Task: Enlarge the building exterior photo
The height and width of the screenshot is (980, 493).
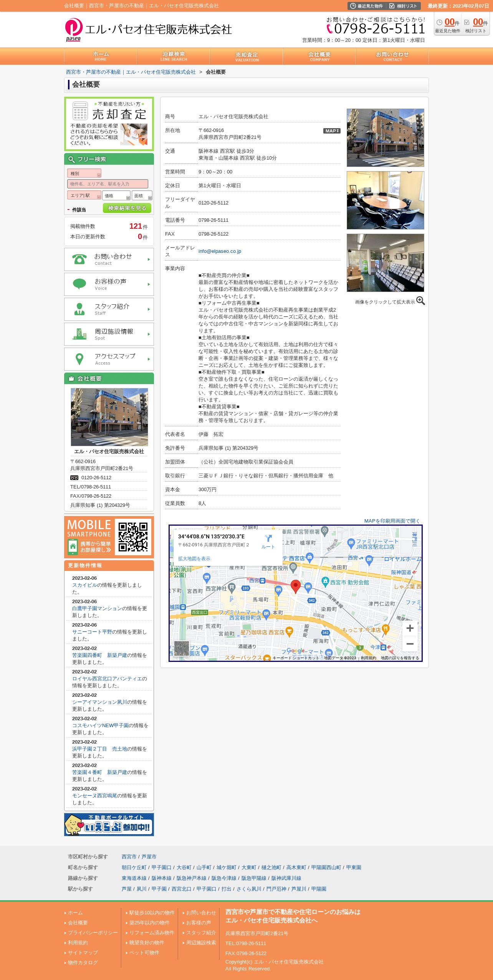Action: [385, 138]
